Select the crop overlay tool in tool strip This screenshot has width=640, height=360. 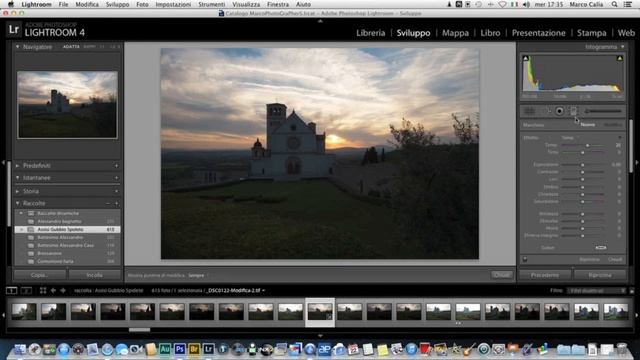529,111
